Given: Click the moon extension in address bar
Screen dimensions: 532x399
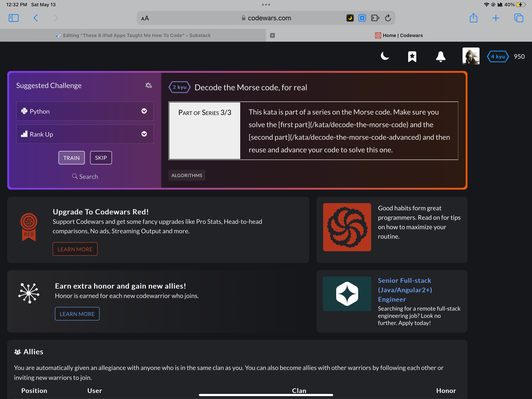Looking at the screenshot, I should pos(350,18).
